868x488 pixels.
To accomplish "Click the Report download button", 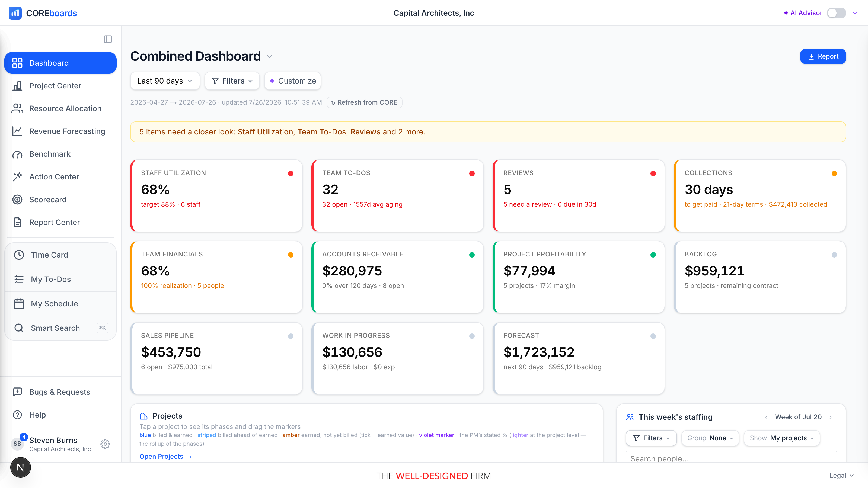I will pos(823,56).
